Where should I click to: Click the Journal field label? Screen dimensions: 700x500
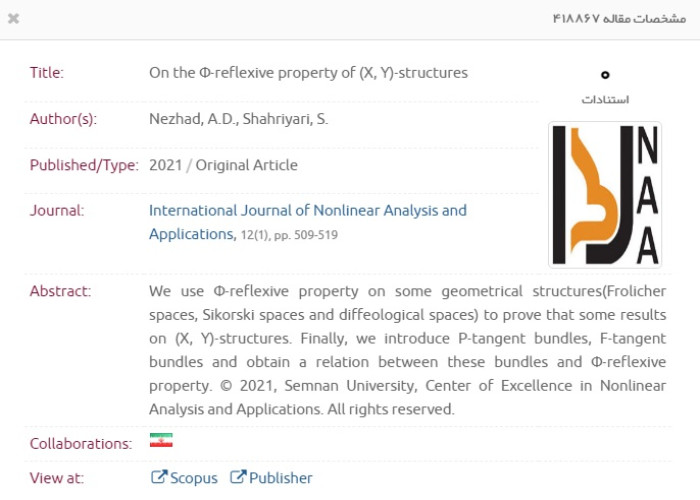point(56,211)
